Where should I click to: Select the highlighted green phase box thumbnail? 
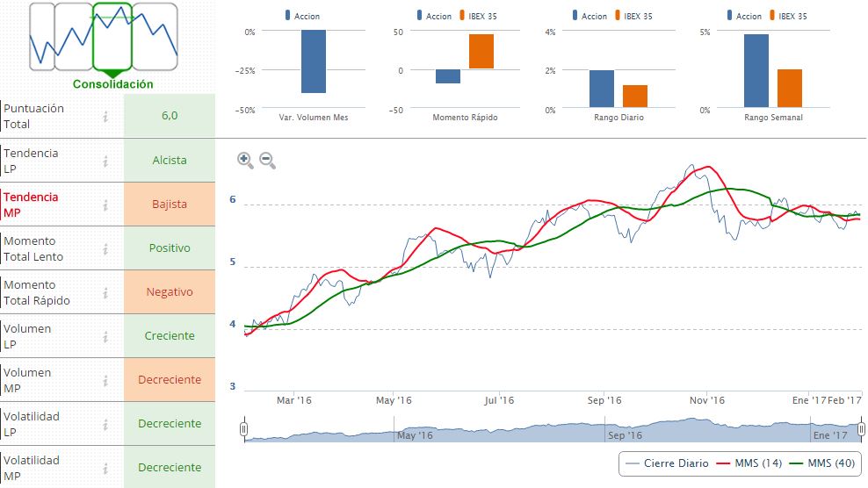click(112, 37)
